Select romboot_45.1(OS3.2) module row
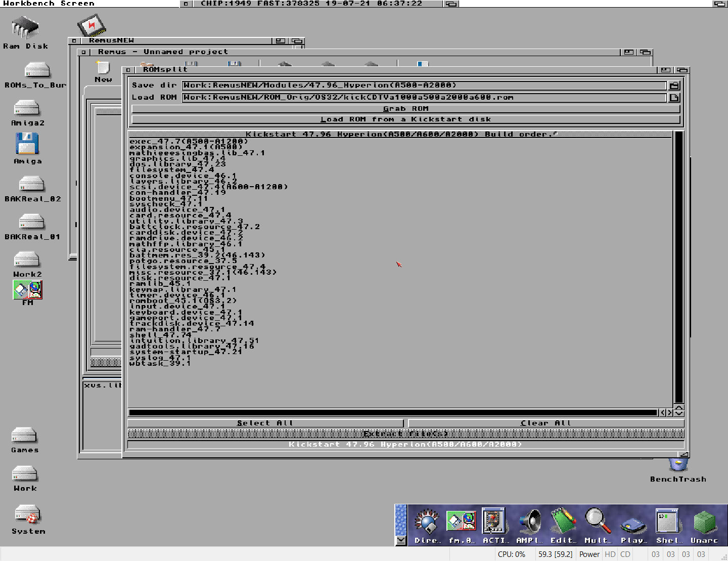The height and width of the screenshot is (561, 728). [x=183, y=300]
